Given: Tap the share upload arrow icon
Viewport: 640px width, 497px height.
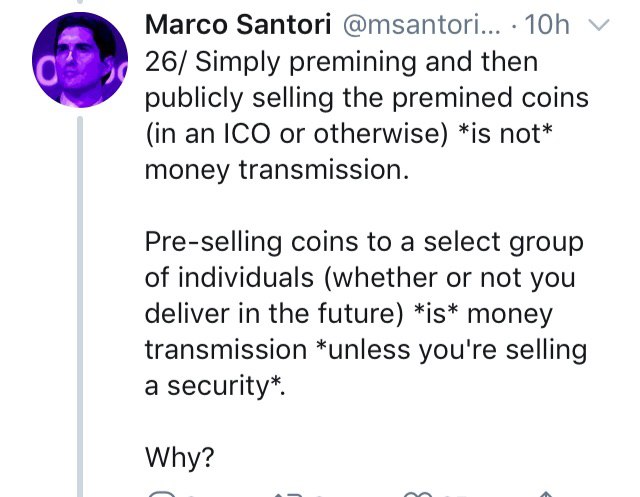Looking at the screenshot, I should [546, 495].
